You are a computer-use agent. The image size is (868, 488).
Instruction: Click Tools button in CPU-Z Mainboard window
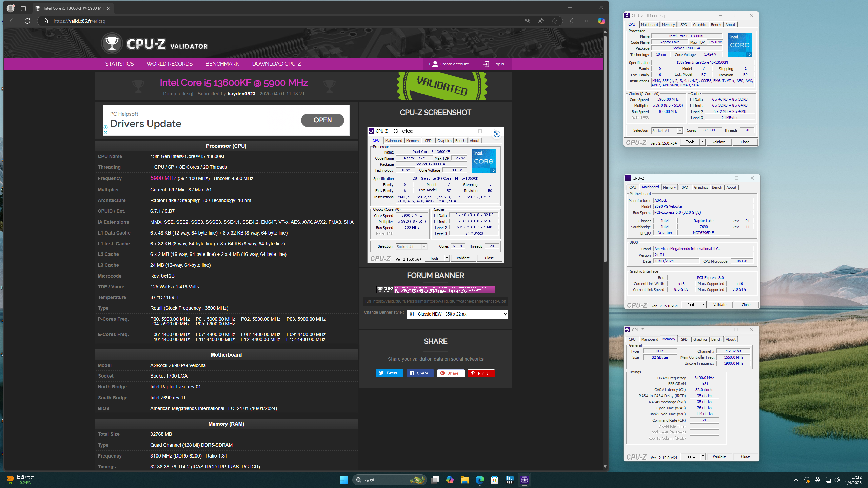[x=691, y=305]
